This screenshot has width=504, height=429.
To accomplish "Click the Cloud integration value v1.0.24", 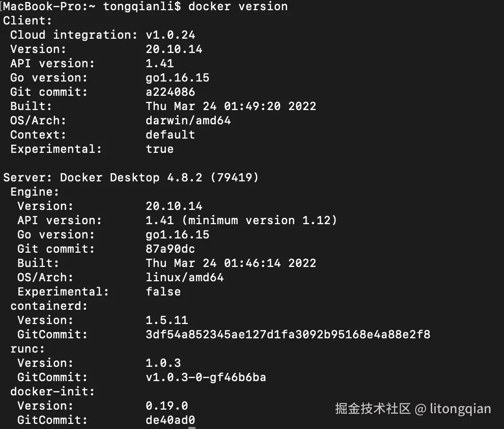I will 170,35.
